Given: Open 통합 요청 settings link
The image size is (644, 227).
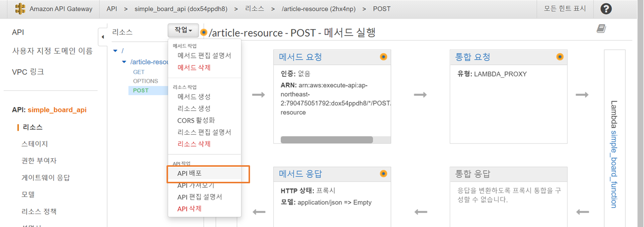Looking at the screenshot, I should [x=473, y=57].
